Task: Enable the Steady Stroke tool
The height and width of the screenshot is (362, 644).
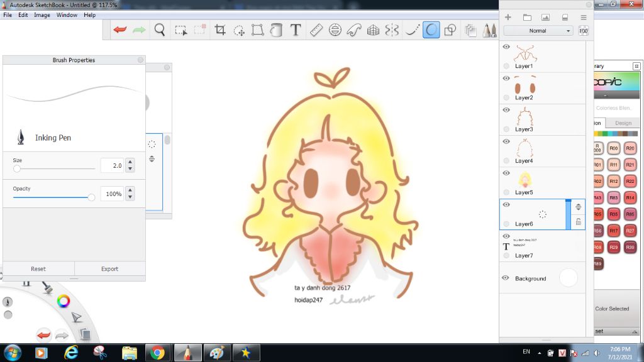Action: pyautogui.click(x=412, y=30)
